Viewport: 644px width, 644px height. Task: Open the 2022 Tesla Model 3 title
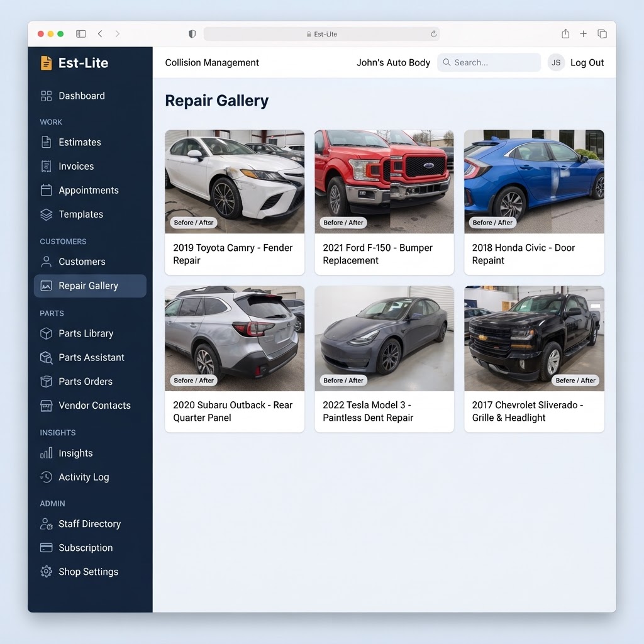coord(368,411)
